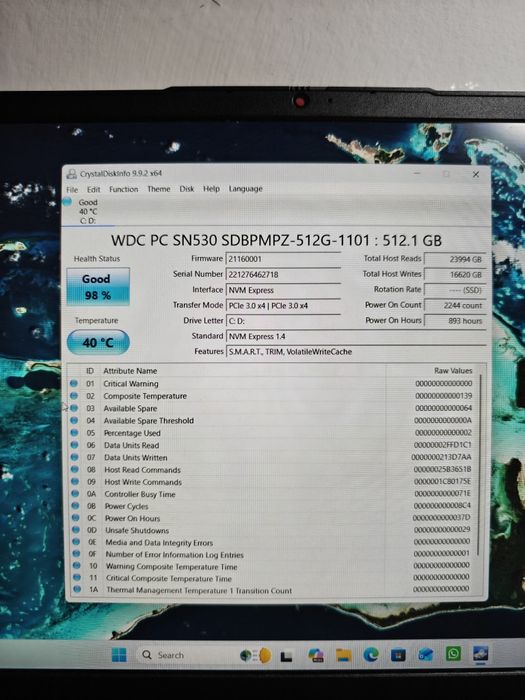Click the Attribute Name column header
Viewport: 525px width, 700px height.
pos(130,371)
